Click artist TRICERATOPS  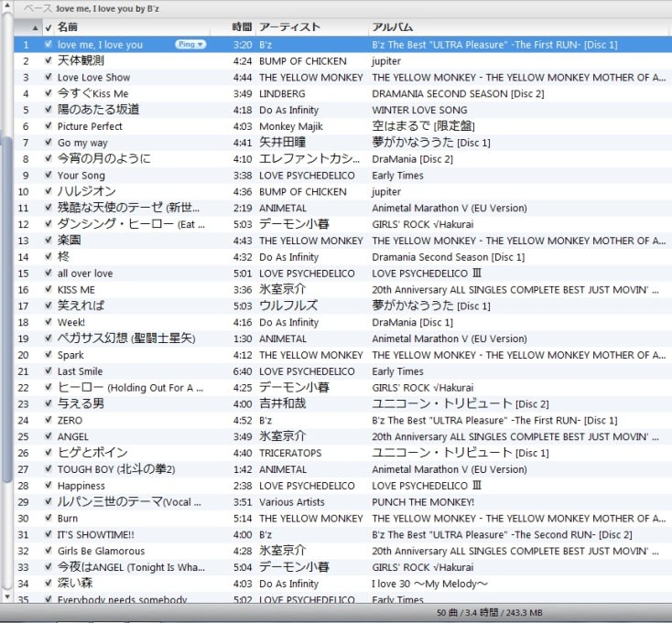(290, 453)
